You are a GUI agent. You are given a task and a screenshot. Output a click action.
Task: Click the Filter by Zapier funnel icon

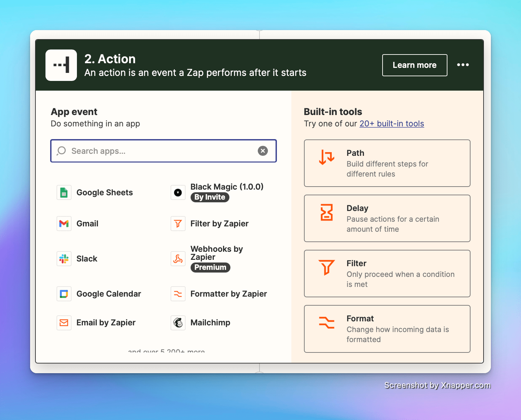[178, 224]
